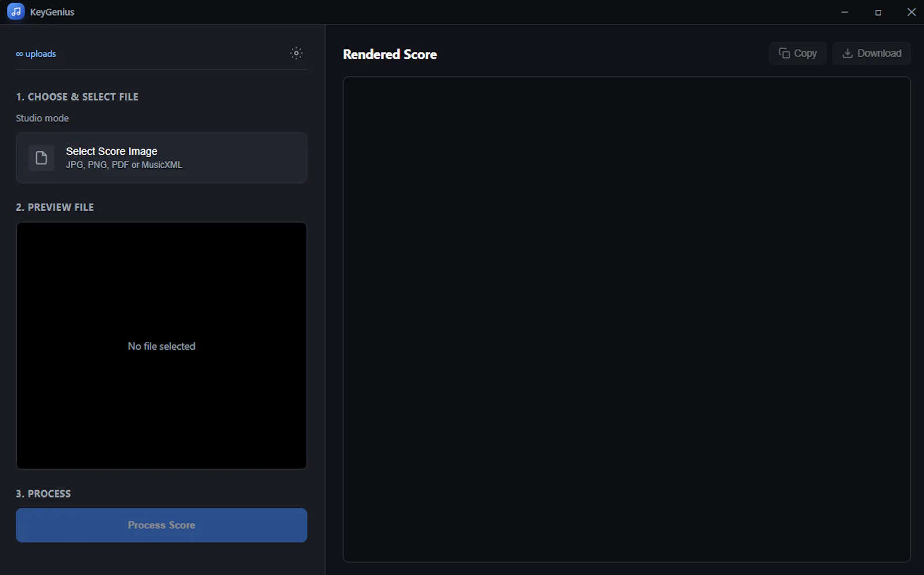924x575 pixels.
Task: Click the 'Rendered Score' heading
Action: click(390, 54)
